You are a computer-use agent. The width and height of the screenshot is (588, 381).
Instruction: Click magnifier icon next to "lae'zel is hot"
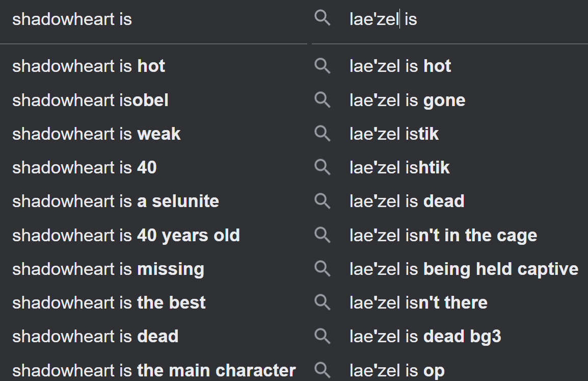pyautogui.click(x=322, y=66)
